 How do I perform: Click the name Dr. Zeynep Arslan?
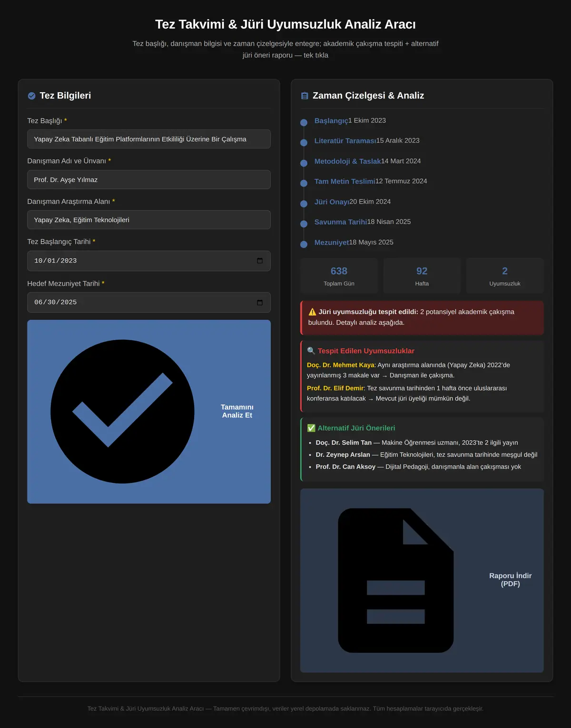343,455
